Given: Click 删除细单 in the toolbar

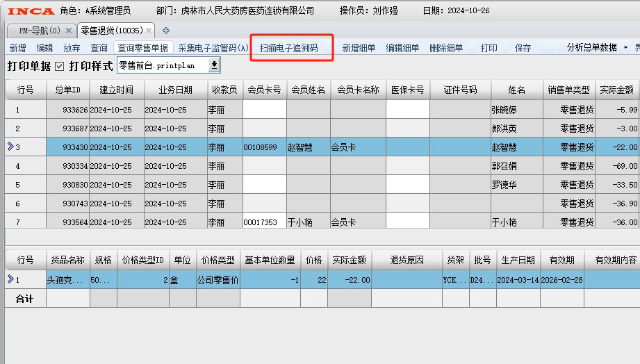Looking at the screenshot, I should pos(446,48).
